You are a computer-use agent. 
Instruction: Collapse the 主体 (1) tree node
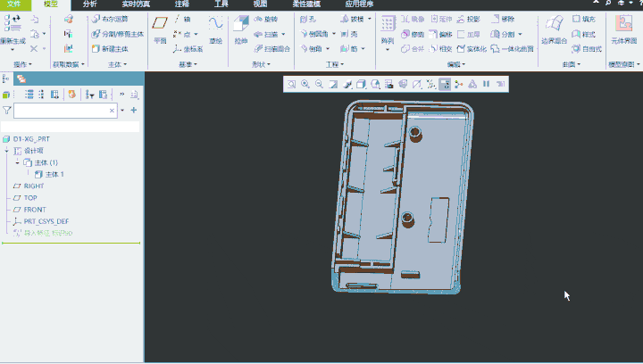point(17,162)
